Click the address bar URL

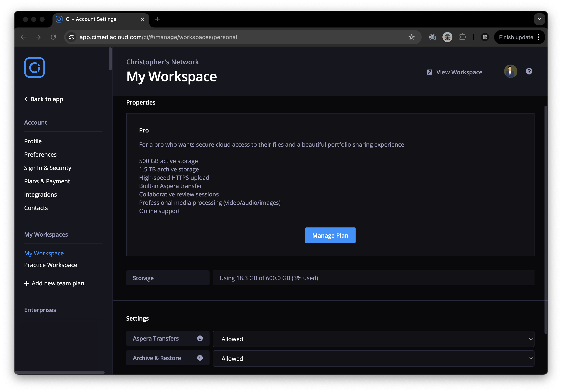(x=158, y=37)
